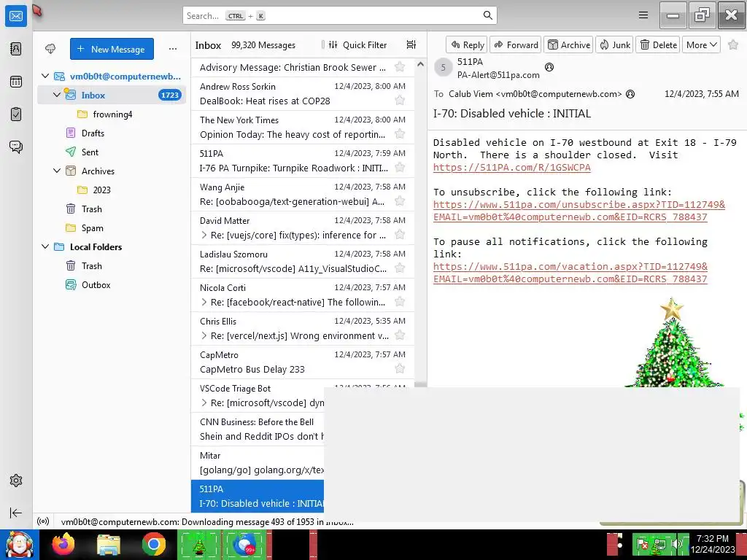The height and width of the screenshot is (560, 747).
Task: Open the Spam folder
Action: click(x=112, y=228)
